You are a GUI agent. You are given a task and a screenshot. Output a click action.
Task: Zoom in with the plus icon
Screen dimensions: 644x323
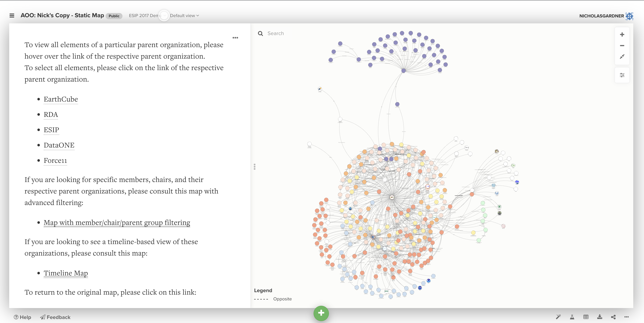click(622, 34)
